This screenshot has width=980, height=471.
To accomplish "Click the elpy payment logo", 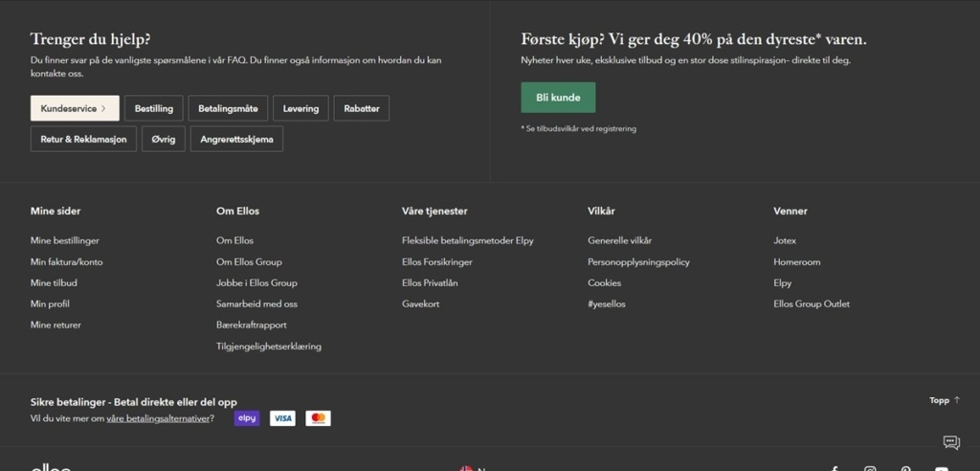I will [x=247, y=418].
